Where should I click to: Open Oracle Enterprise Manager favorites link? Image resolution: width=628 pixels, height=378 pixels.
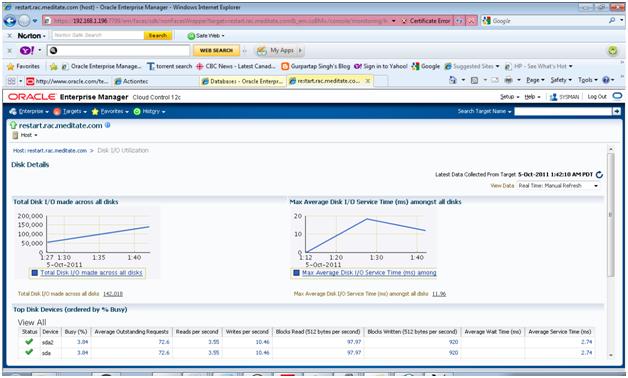pos(101,66)
